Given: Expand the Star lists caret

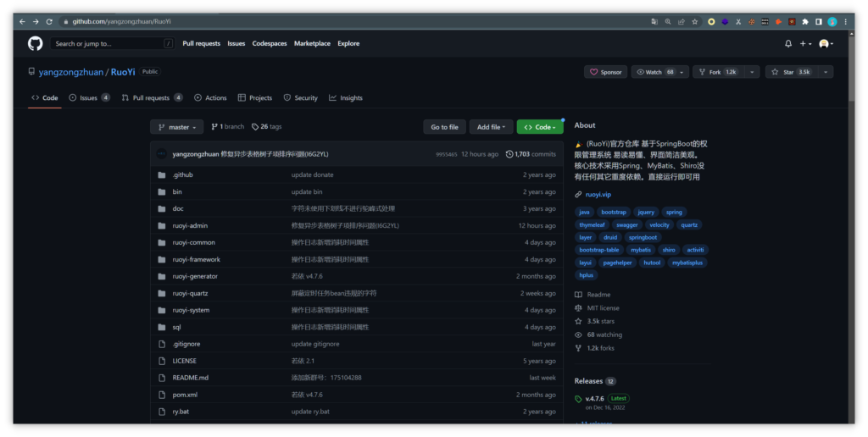Looking at the screenshot, I should (826, 72).
